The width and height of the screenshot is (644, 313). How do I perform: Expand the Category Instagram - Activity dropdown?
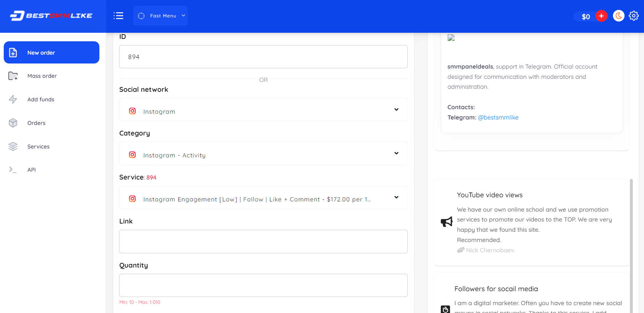click(x=263, y=154)
